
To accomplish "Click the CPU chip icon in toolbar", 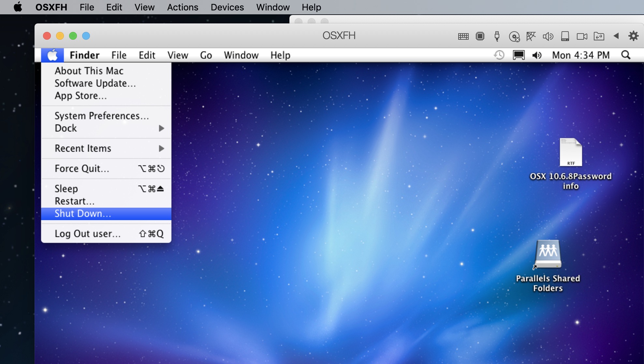I will click(x=480, y=36).
